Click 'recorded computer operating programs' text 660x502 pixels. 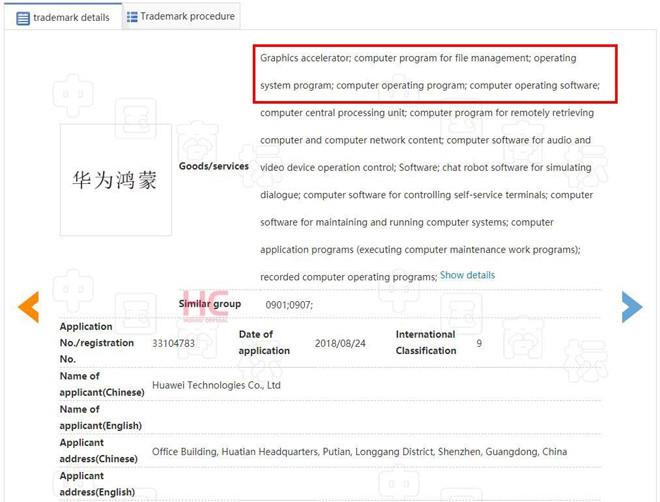pos(349,277)
